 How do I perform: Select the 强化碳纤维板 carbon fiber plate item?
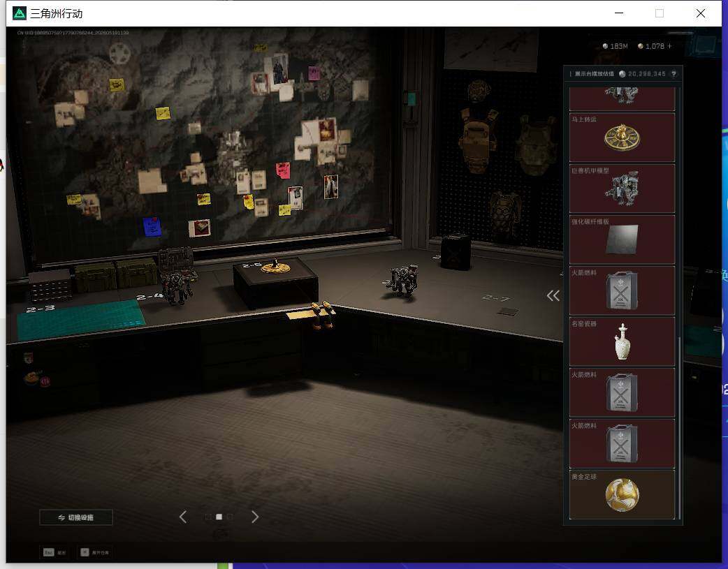[622, 239]
